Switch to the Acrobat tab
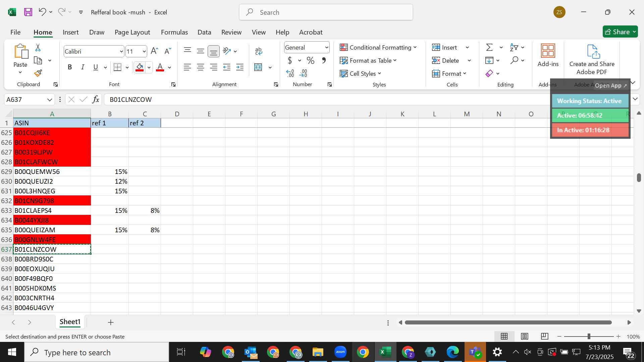The width and height of the screenshot is (644, 362). pos(311,32)
